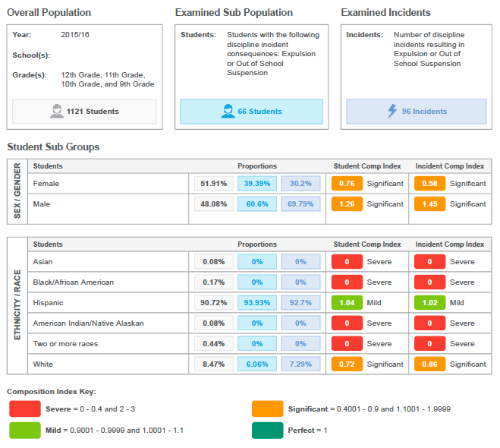Screen dimensions: 500x448
Task: Select the Black/African American row label
Action: (x=73, y=282)
